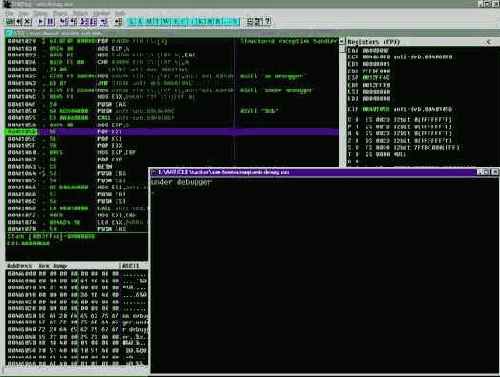Open the Debug menu
Image resolution: width=500 pixels, height=377 pixels.
coord(40,13)
